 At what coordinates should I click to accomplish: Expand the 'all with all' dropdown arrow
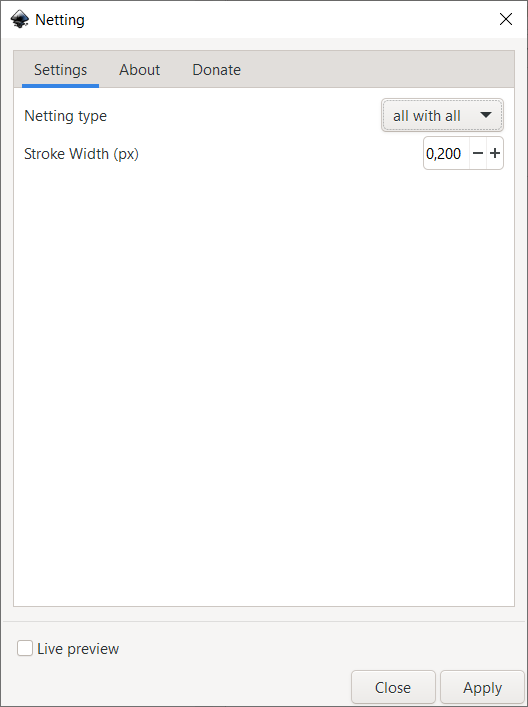[x=486, y=115]
